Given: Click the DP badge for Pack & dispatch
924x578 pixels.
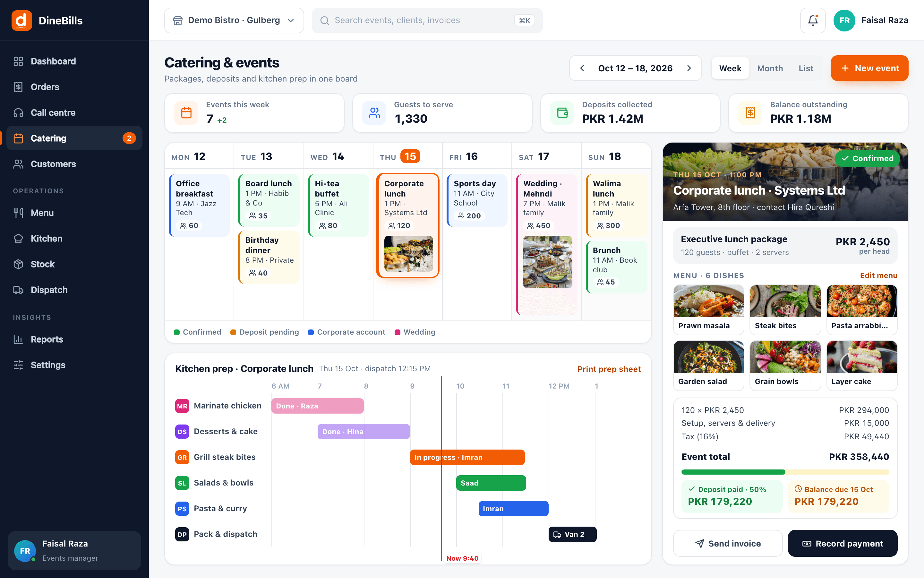Looking at the screenshot, I should (x=182, y=534).
